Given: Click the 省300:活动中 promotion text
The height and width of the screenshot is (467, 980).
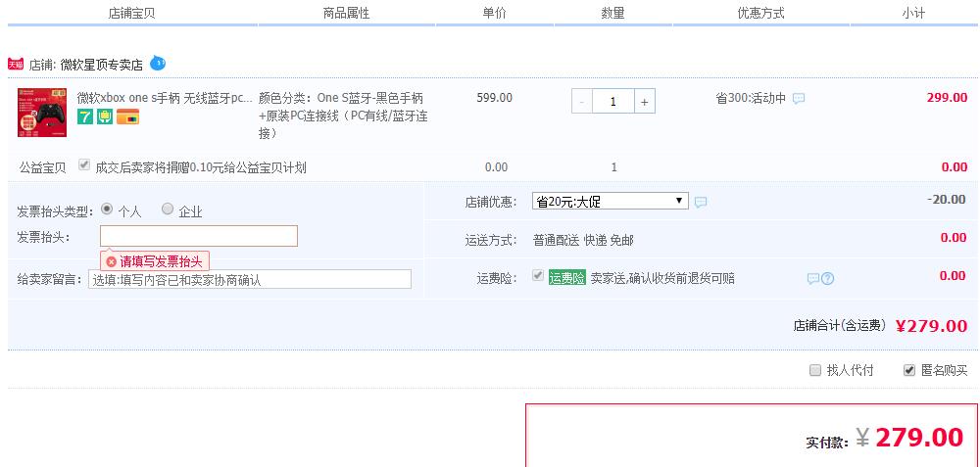Looking at the screenshot, I should 751,98.
